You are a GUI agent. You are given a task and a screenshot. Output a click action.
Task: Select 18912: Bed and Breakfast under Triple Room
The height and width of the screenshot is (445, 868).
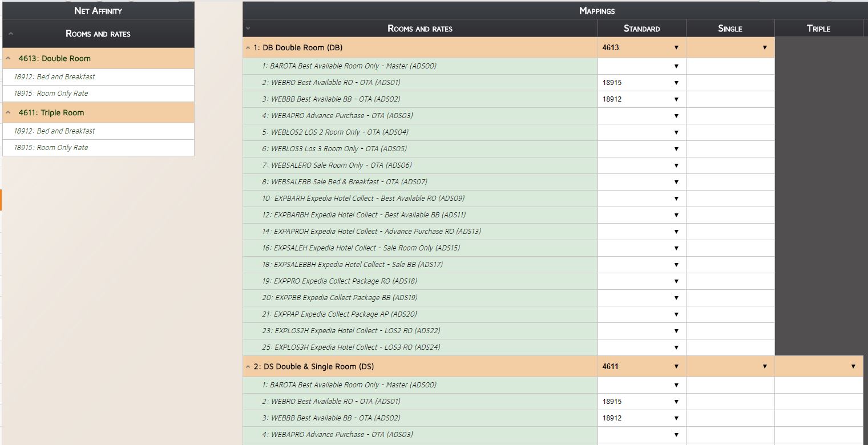(98, 131)
